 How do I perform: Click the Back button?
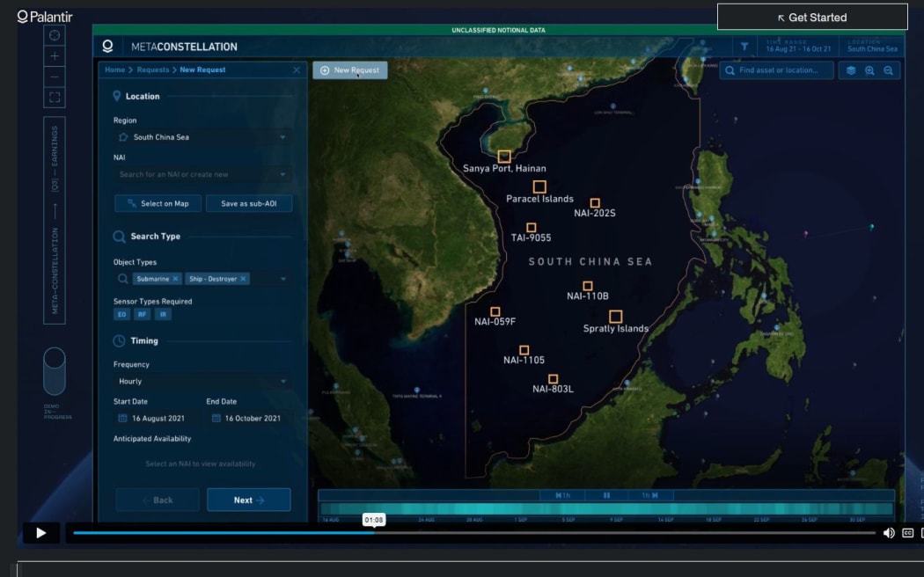click(158, 500)
